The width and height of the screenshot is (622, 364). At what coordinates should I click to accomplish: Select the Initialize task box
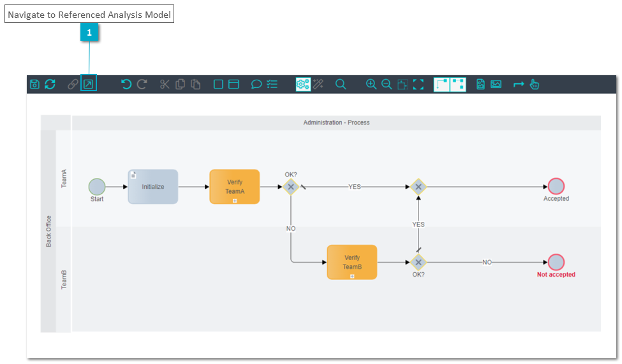coord(152,187)
